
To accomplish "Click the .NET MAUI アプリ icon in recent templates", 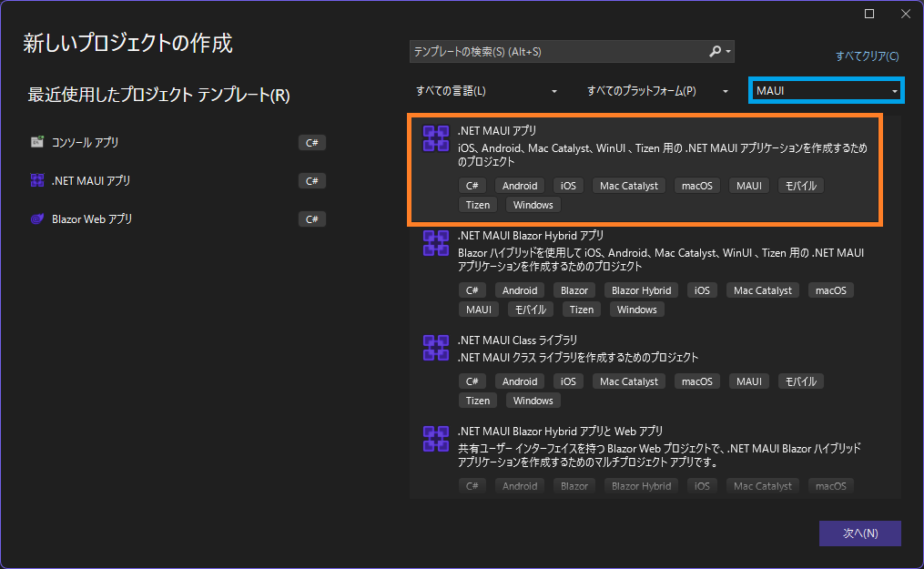I will pyautogui.click(x=37, y=180).
